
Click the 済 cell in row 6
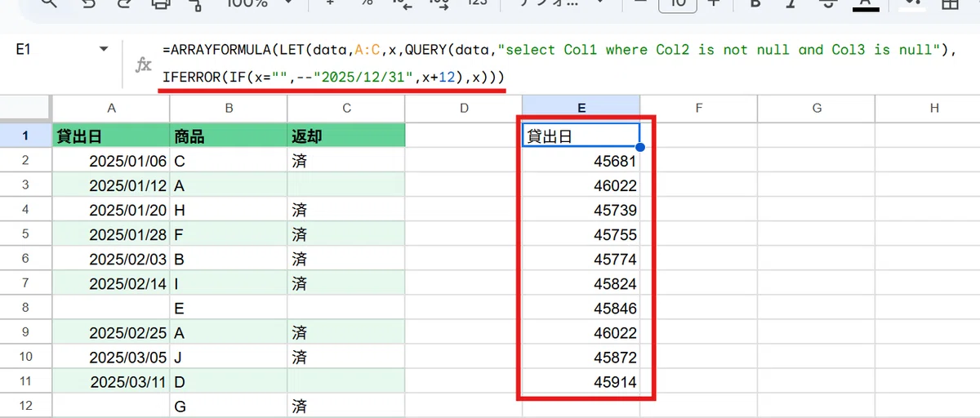(x=346, y=259)
